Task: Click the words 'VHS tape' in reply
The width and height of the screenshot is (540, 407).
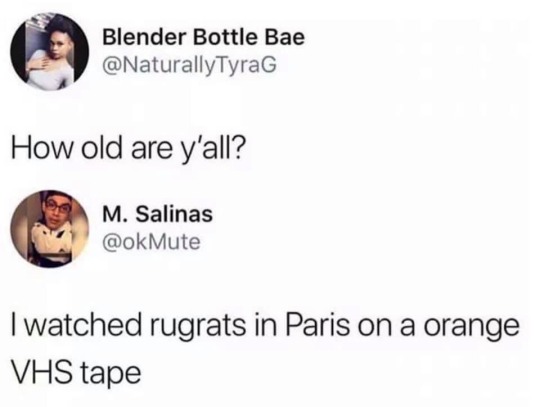Action: click(x=76, y=373)
